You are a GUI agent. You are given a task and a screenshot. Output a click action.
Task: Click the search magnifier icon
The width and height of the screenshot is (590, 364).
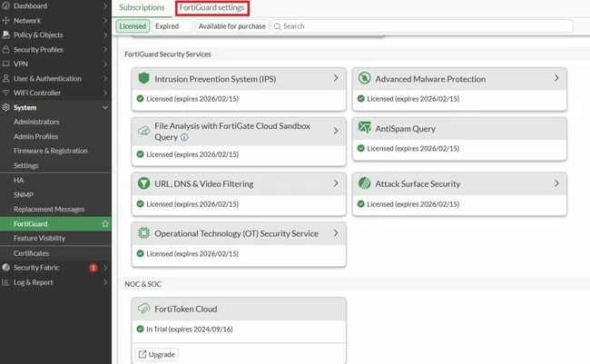(x=278, y=26)
